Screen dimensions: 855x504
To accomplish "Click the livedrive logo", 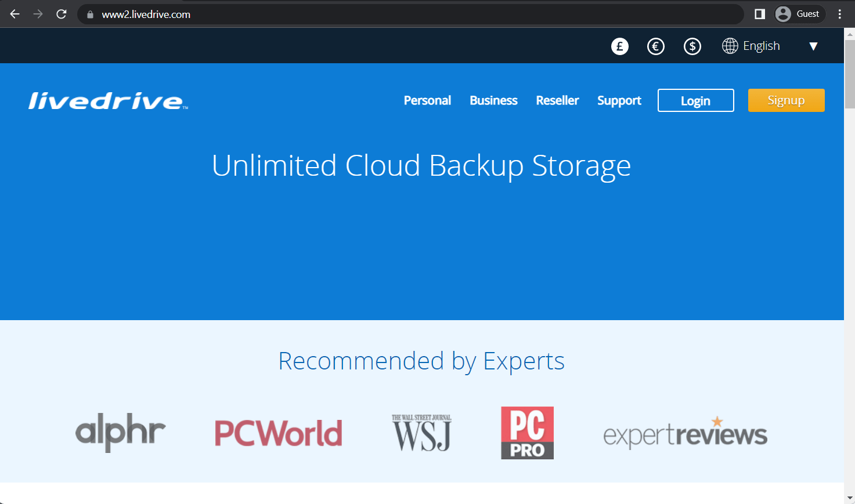I will click(x=106, y=100).
